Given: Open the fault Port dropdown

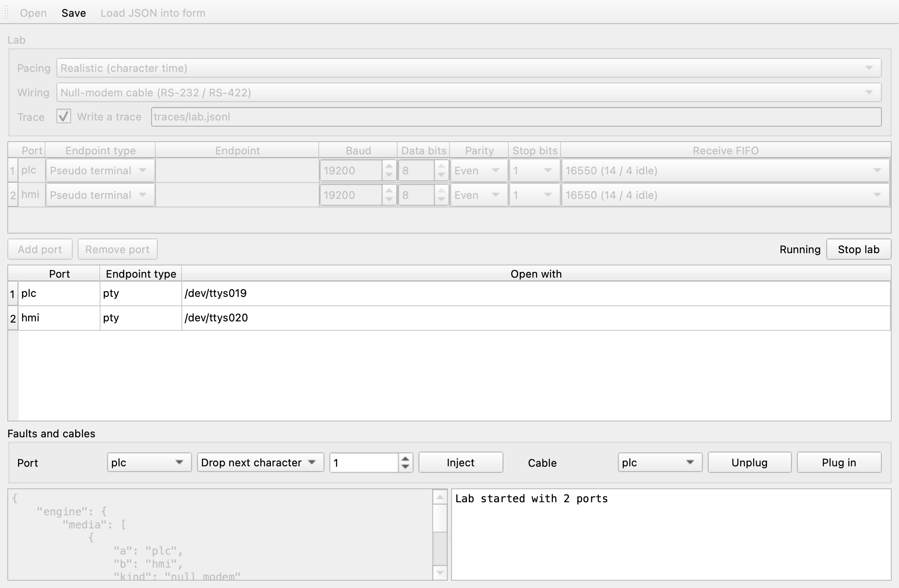Looking at the screenshot, I should (x=149, y=462).
